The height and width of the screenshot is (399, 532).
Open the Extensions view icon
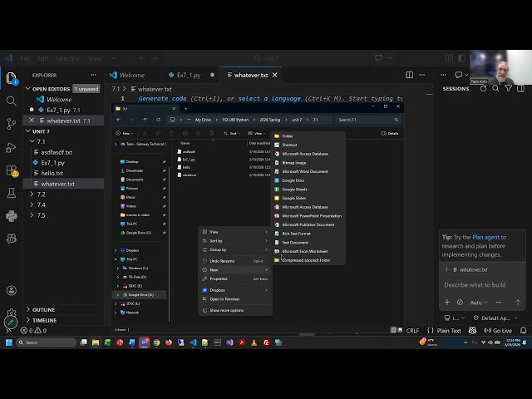[12, 170]
